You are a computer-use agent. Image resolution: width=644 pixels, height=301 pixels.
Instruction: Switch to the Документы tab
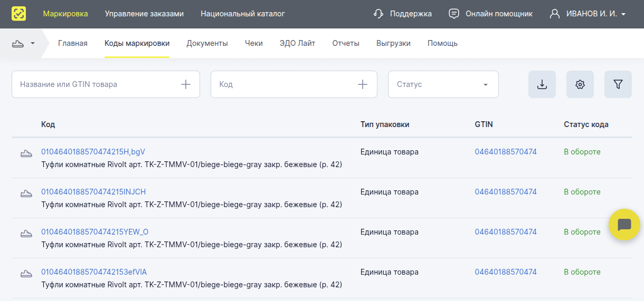[x=207, y=43]
